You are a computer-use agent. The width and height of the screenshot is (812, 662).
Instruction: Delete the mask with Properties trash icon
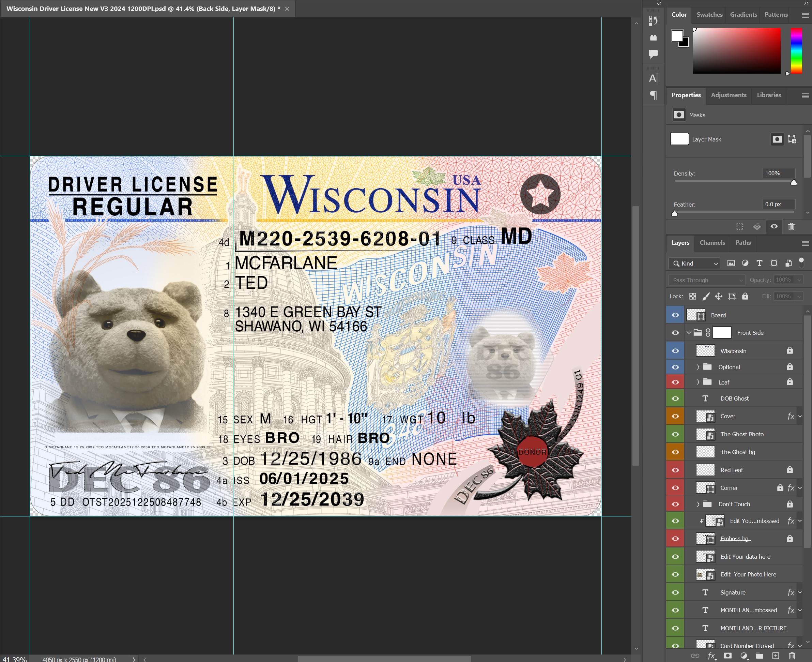pyautogui.click(x=791, y=226)
